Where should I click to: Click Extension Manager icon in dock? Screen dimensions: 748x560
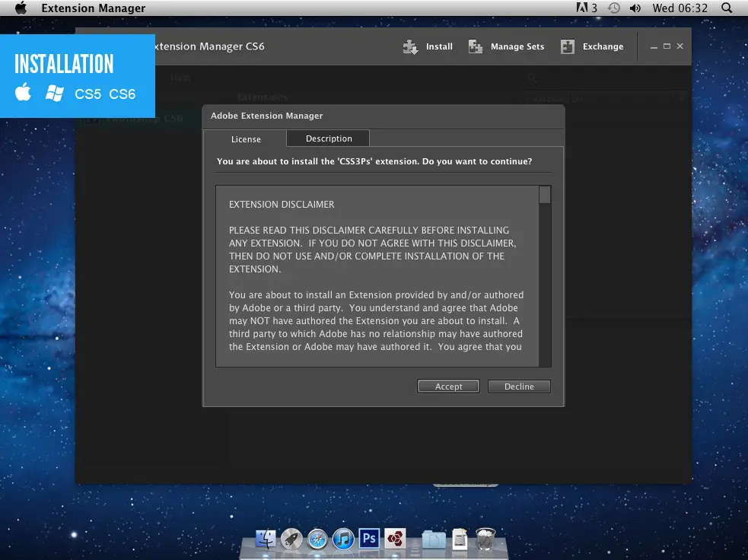[395, 539]
